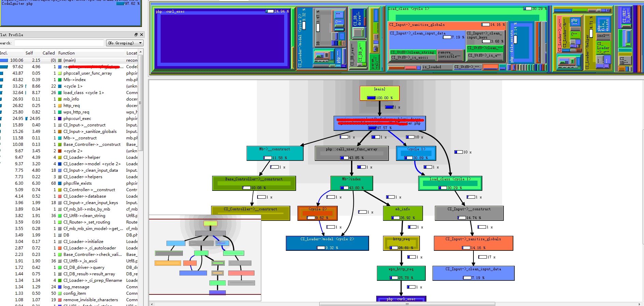The width and height of the screenshot is (644, 306).
Task: Click the {main} node in call graph
Action: tap(380, 93)
